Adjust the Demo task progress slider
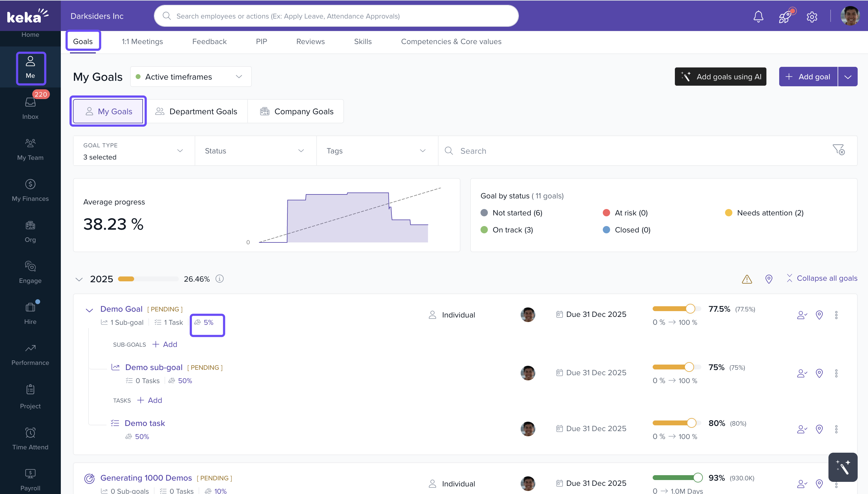The width and height of the screenshot is (868, 494). point(691,423)
